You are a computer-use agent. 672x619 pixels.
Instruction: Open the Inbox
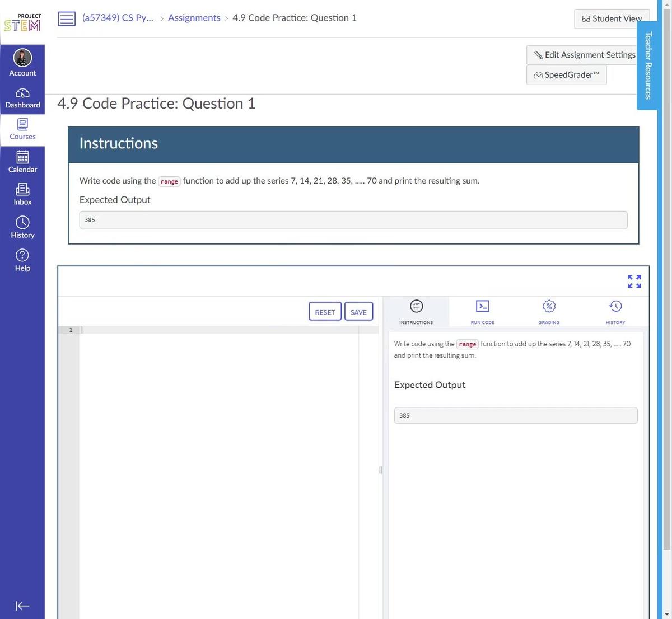22,194
